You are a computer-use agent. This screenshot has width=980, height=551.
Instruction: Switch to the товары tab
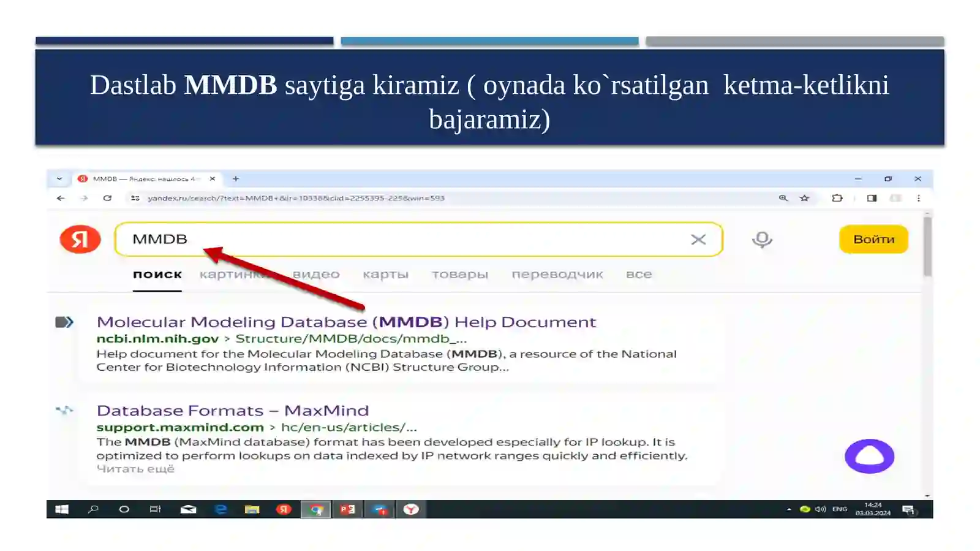click(x=460, y=275)
